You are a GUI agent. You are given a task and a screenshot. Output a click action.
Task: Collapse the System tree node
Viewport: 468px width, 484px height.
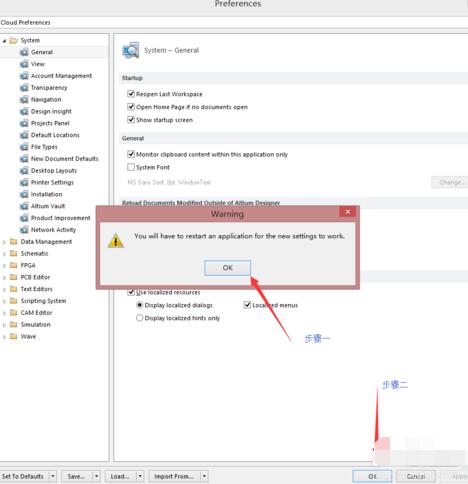coord(4,41)
